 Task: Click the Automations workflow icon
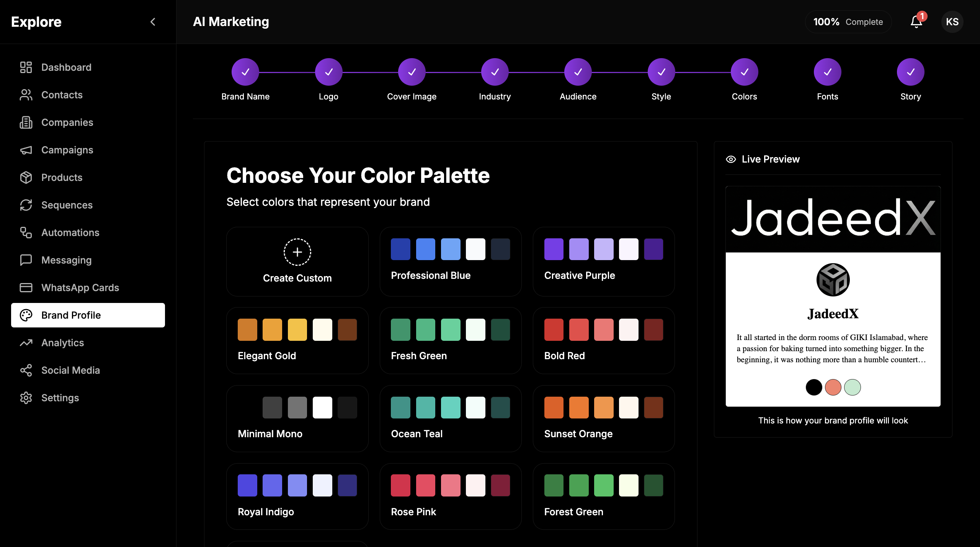26,233
